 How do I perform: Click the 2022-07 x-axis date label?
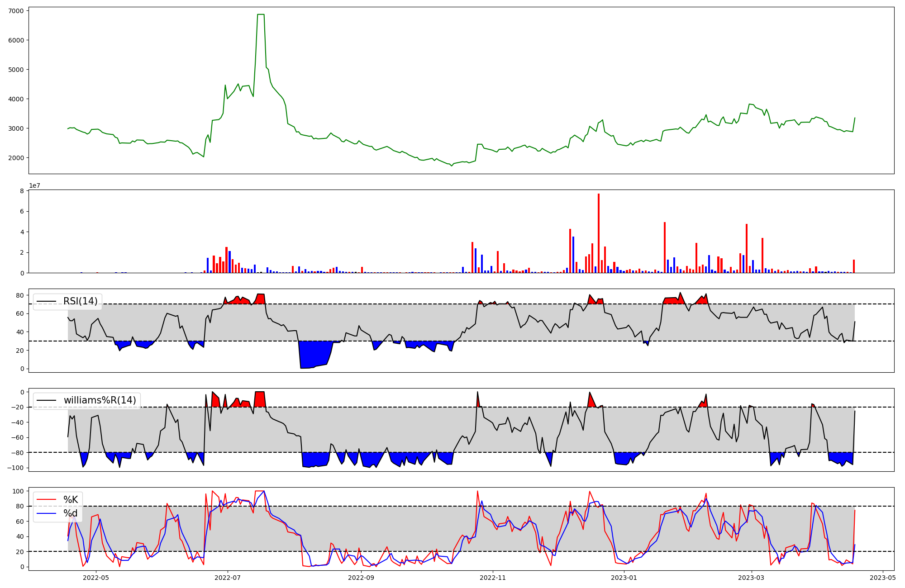point(228,578)
